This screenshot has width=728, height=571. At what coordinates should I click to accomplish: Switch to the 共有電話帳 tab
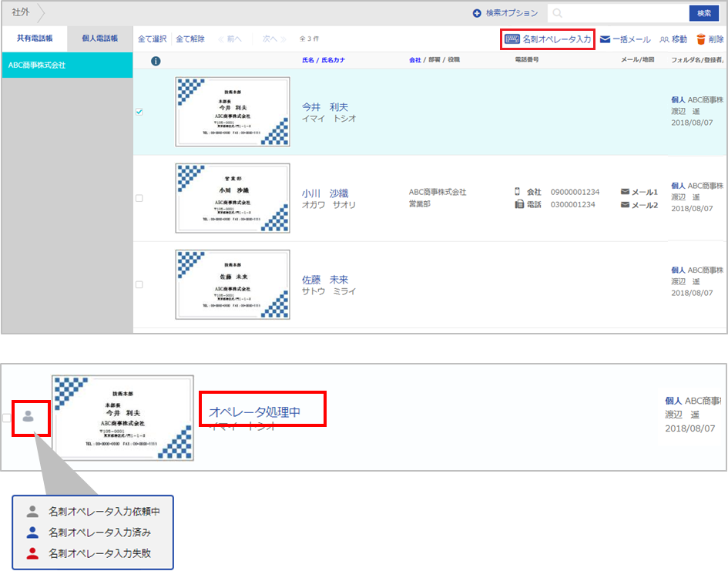point(35,39)
